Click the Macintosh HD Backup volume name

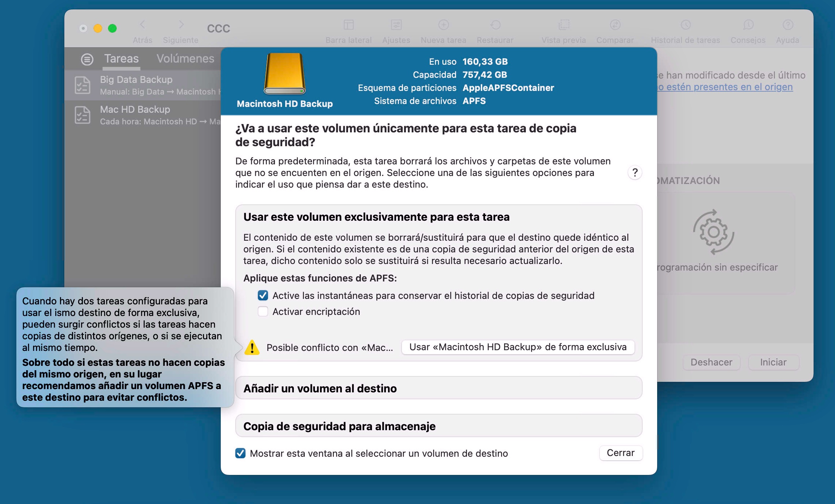coord(284,104)
